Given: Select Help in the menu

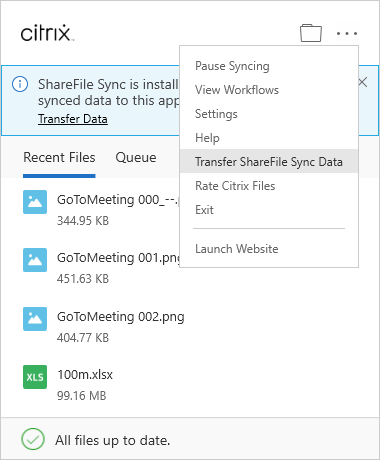Looking at the screenshot, I should [269, 138].
